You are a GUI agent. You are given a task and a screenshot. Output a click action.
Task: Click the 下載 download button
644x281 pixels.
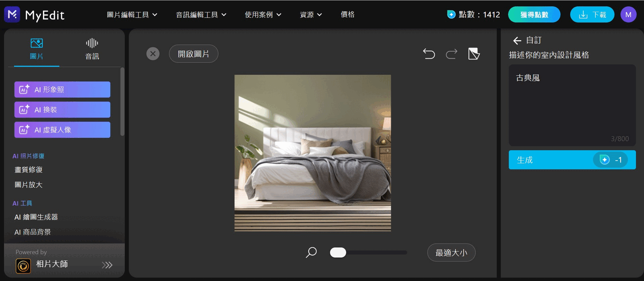592,14
